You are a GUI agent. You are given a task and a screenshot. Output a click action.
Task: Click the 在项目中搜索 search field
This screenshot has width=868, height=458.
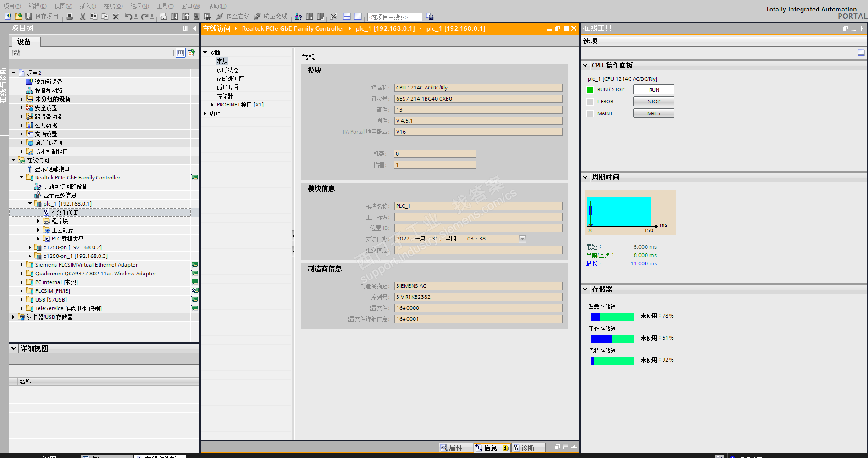pyautogui.click(x=394, y=17)
